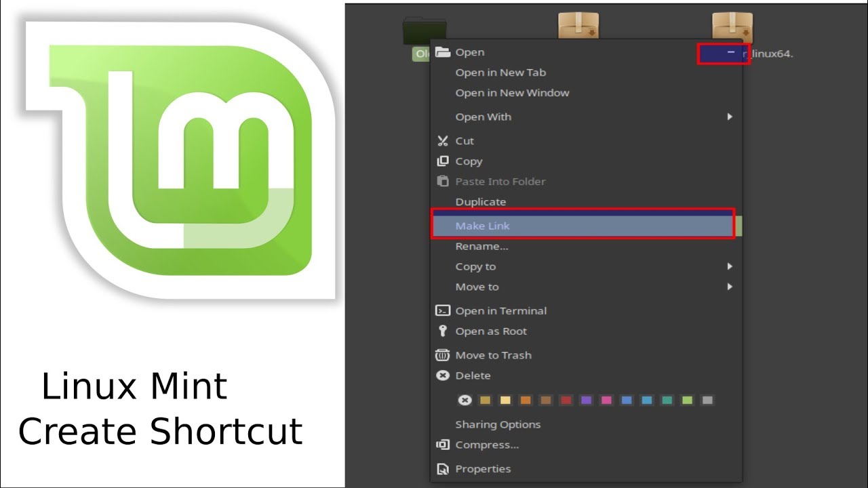868x488 pixels.
Task: Pick the pink folder color swatch
Action: [606, 401]
